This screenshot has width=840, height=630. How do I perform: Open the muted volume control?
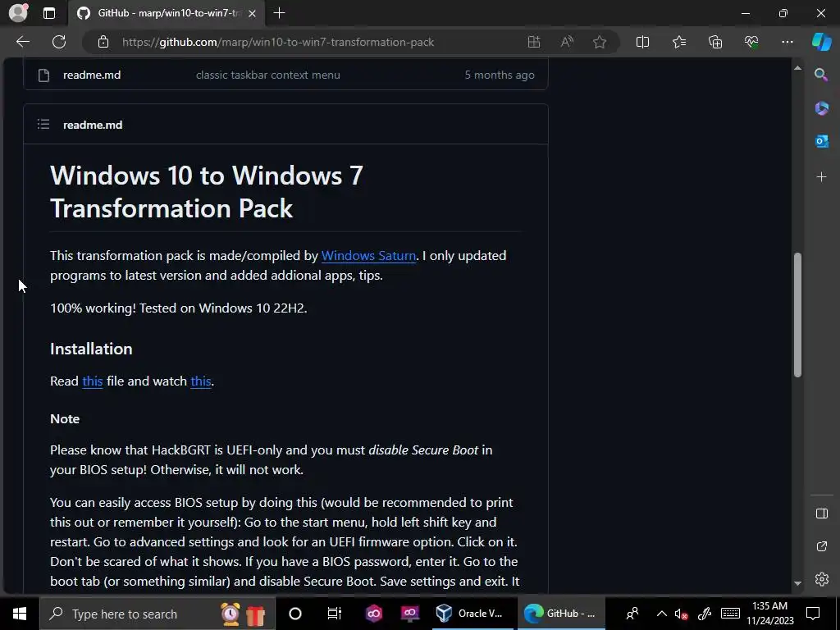pos(681,614)
